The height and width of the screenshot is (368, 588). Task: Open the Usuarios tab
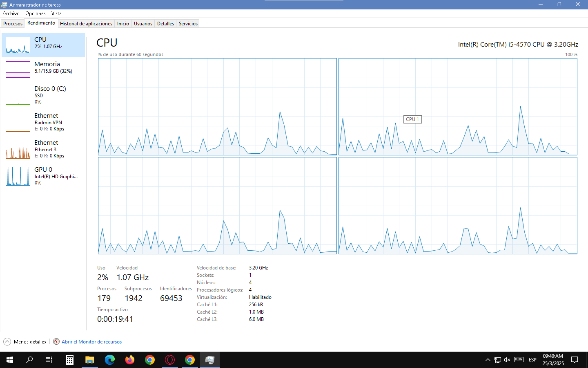click(x=143, y=23)
